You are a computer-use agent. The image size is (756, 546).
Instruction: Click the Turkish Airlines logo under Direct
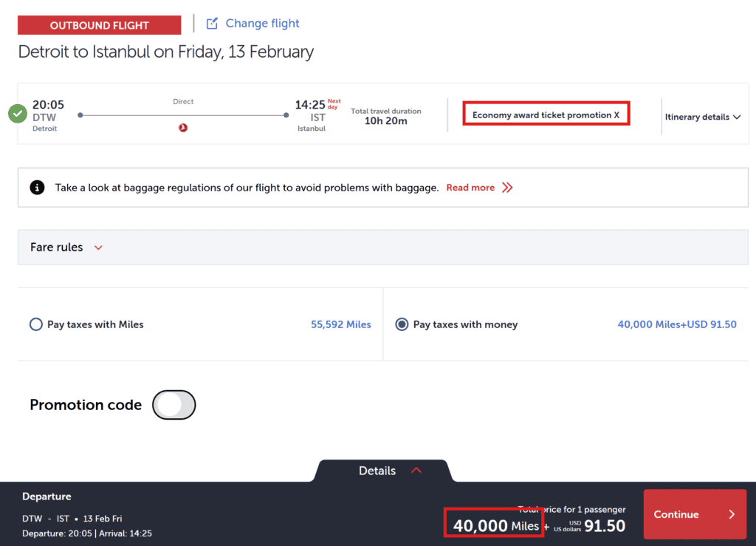(183, 128)
